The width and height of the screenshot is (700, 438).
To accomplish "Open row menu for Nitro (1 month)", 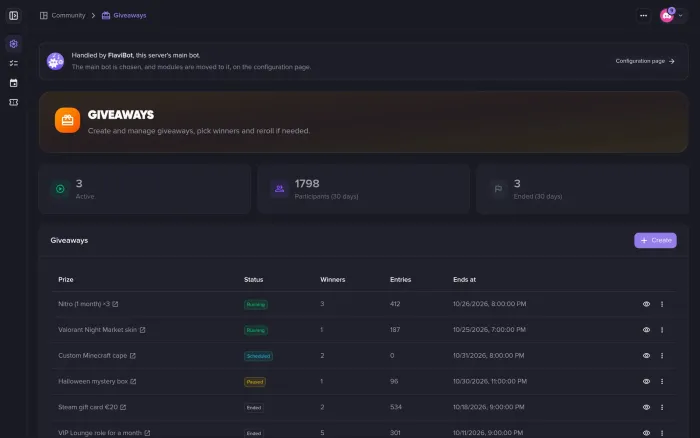I will coord(662,304).
